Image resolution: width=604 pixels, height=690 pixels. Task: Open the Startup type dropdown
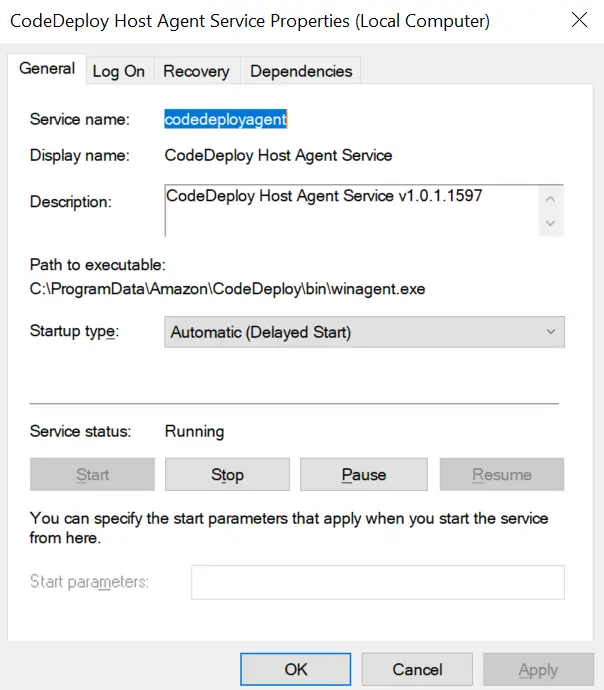click(x=364, y=332)
